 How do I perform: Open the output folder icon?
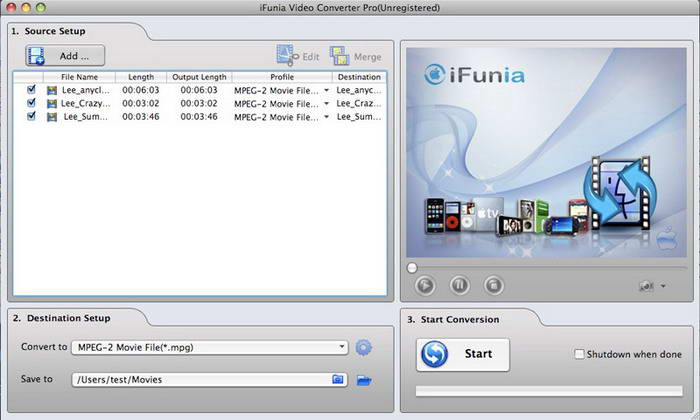(364, 380)
